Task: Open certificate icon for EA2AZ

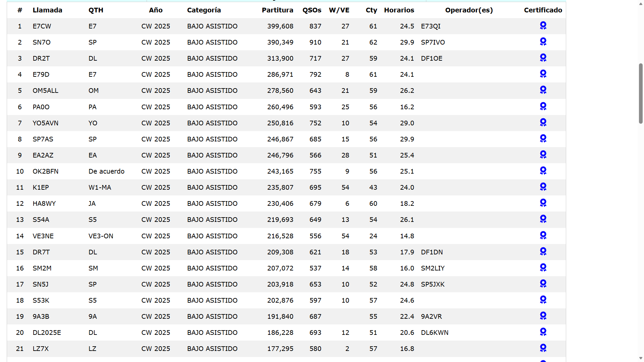Action: click(x=543, y=155)
